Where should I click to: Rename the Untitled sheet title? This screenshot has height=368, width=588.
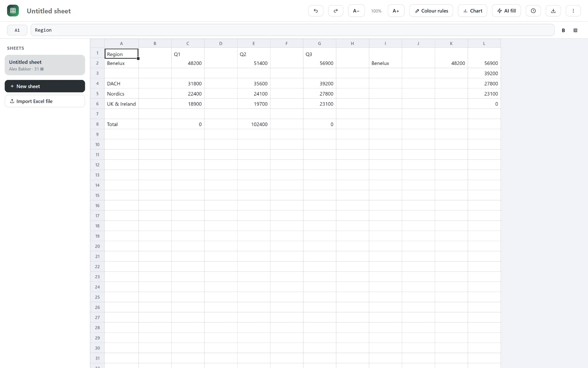pos(49,11)
